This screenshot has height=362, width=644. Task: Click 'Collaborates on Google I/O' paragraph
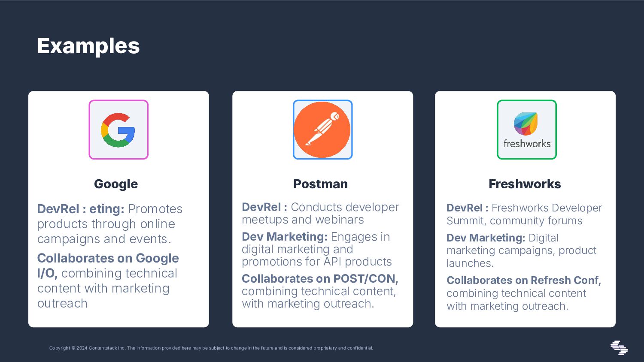tap(107, 281)
